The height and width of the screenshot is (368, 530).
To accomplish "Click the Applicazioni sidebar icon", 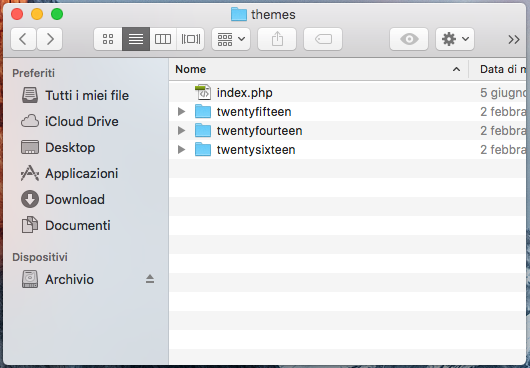I will tap(30, 173).
